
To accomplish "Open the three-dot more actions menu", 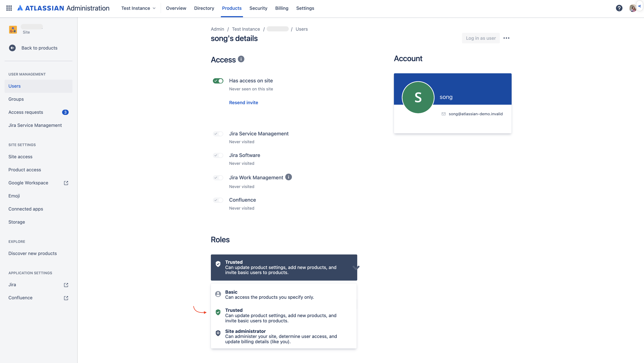I will pos(506,38).
